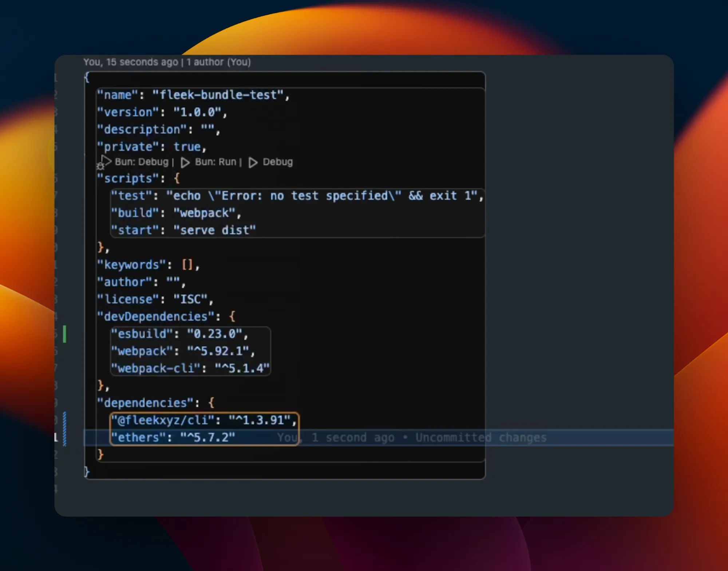Click the Bun: Debug bug-play icon
The image size is (728, 571).
pyautogui.click(x=104, y=162)
